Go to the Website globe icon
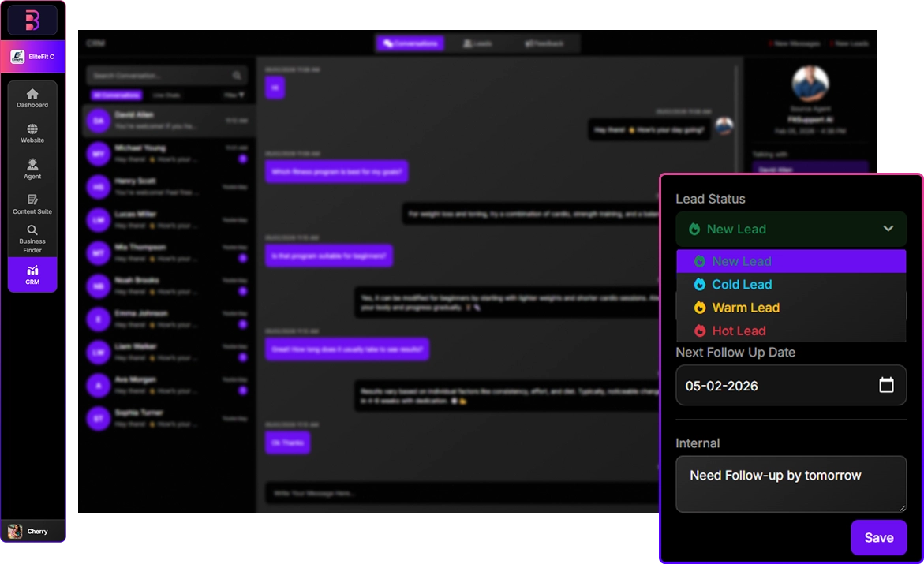Image resolution: width=924 pixels, height=564 pixels. 32,133
